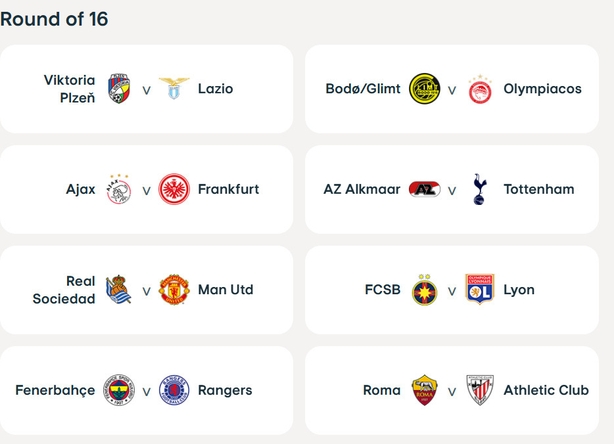This screenshot has height=444, width=614.
Task: Click the Fenerbahçe round badge
Action: click(x=119, y=390)
